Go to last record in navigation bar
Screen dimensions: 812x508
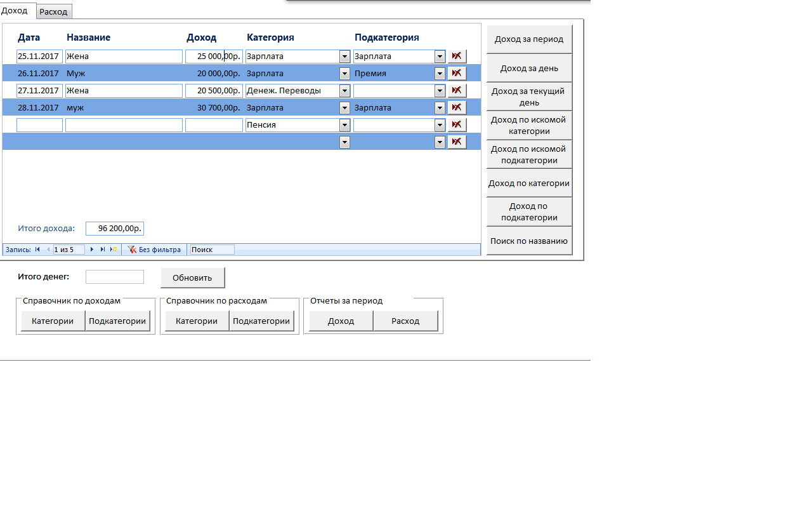tap(103, 250)
